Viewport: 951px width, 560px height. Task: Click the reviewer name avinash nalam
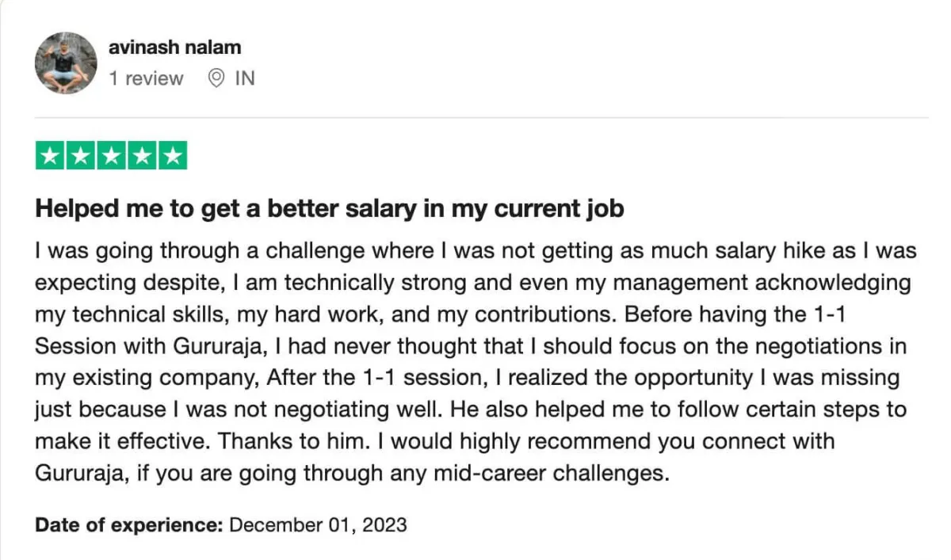(x=174, y=48)
